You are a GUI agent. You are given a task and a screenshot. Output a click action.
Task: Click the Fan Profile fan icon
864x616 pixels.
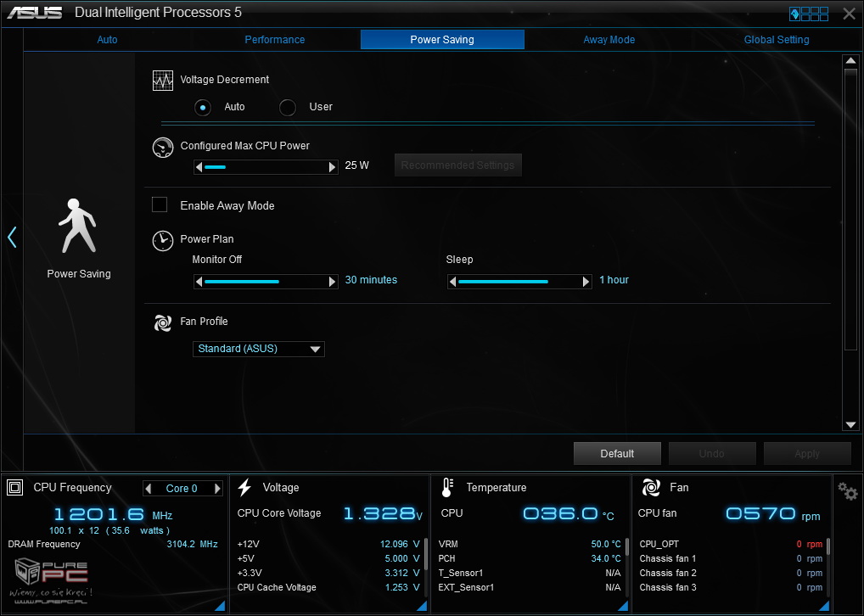pos(163,322)
